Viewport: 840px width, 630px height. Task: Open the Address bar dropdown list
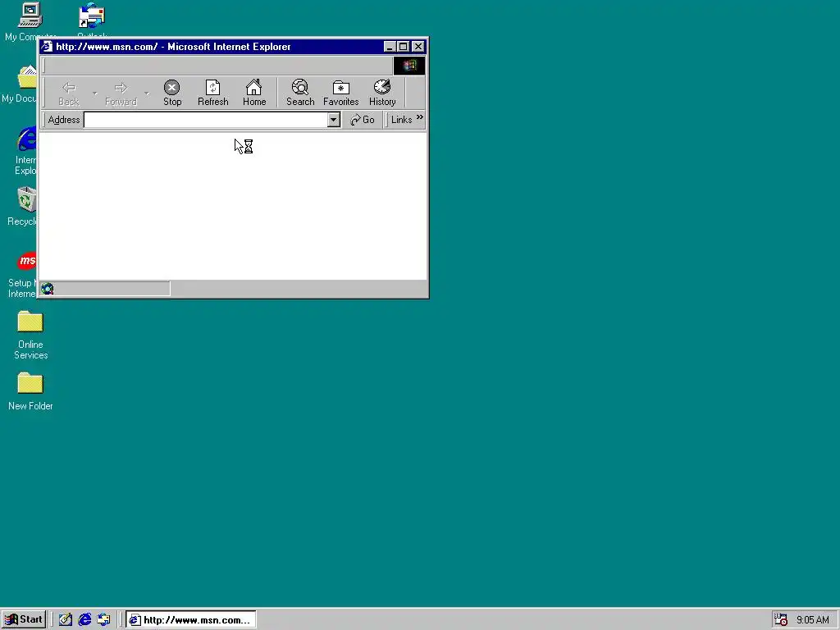click(334, 120)
